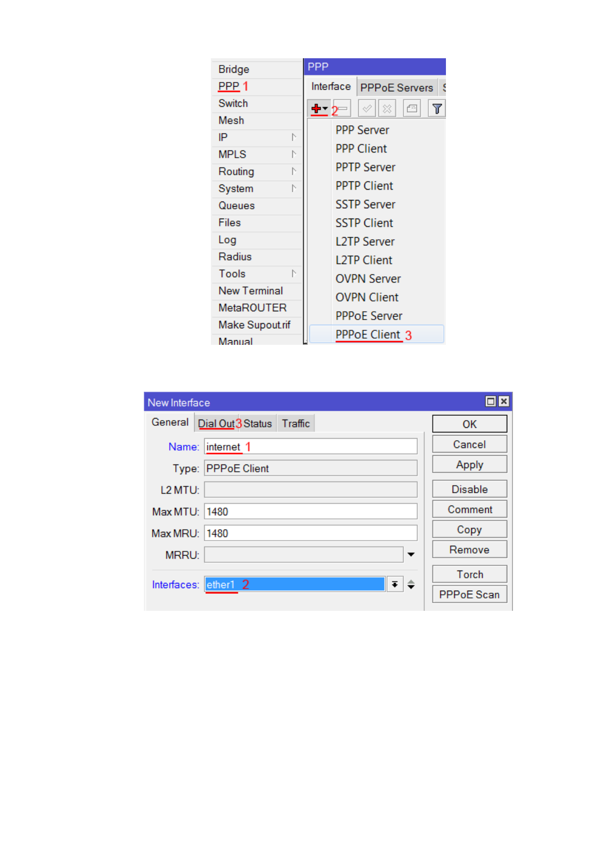This screenshot has height=868, width=614.
Task: Click the enable checkmark toolbar button
Action: pyautogui.click(x=367, y=108)
